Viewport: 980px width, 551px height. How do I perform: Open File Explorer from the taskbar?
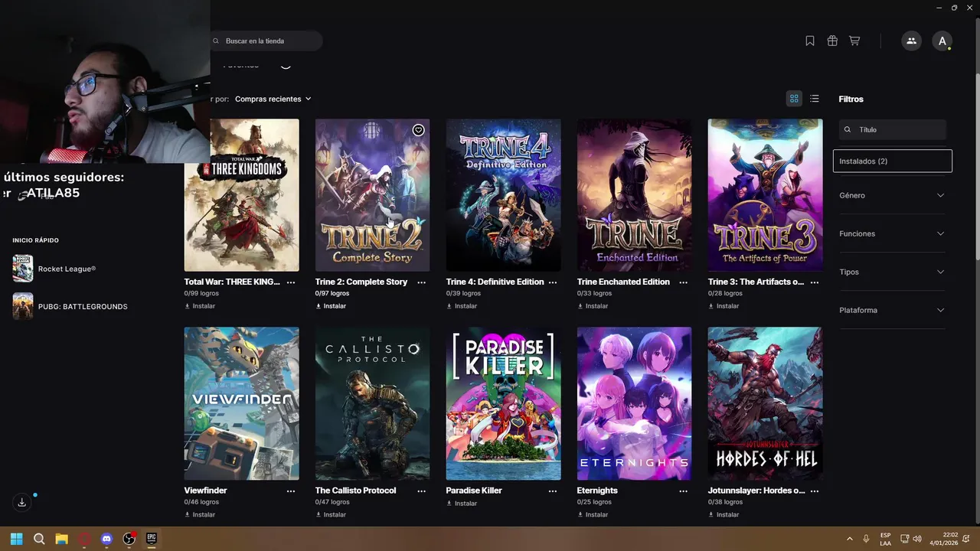61,539
